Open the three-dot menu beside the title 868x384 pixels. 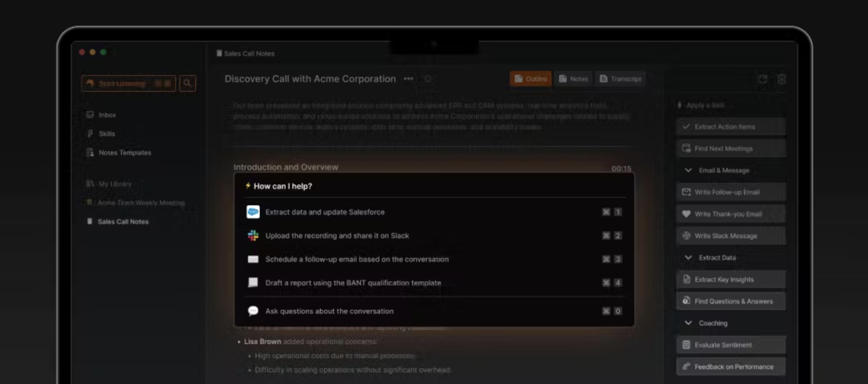(408, 79)
